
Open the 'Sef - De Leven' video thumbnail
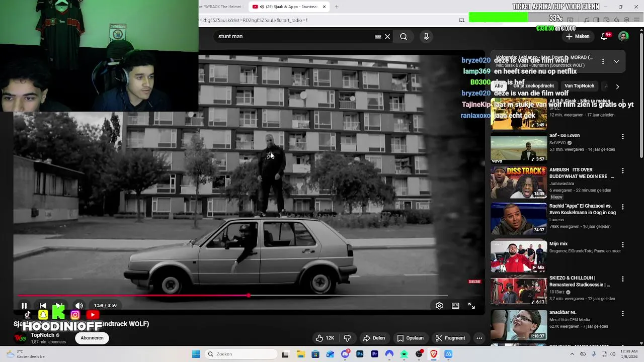tap(519, 148)
